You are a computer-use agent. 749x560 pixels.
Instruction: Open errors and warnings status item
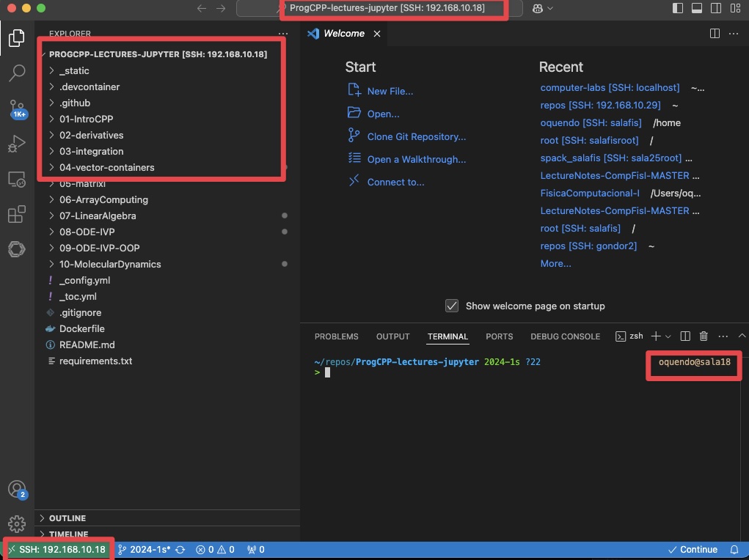215,550
